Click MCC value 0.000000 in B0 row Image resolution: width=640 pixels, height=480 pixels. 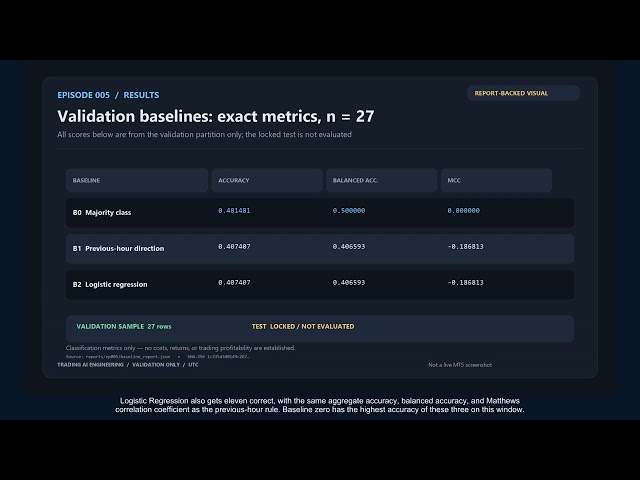click(464, 211)
